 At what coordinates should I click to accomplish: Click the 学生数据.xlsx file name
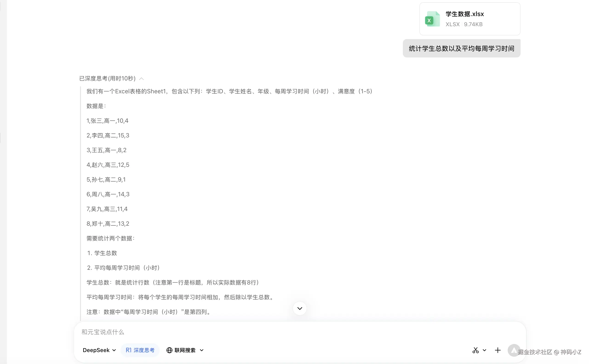click(464, 14)
